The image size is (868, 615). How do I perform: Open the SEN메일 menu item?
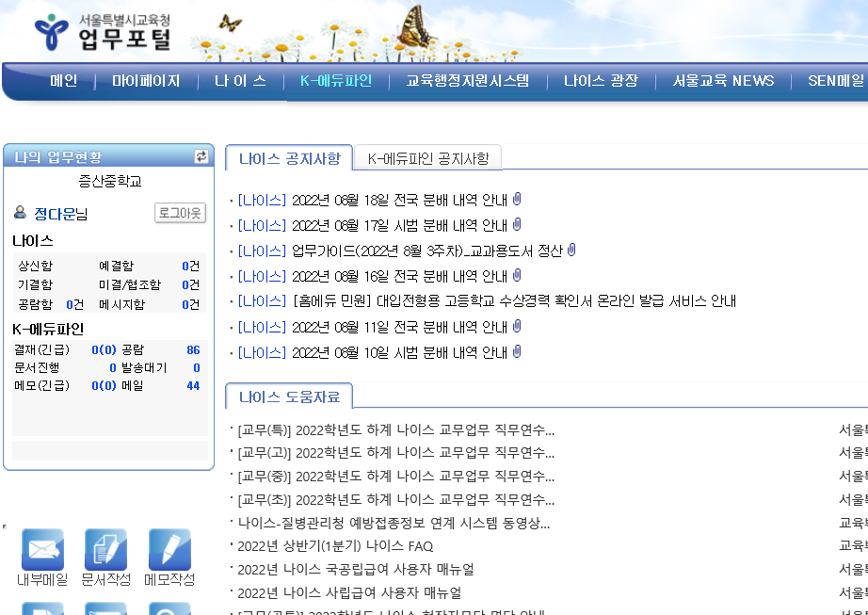[836, 81]
